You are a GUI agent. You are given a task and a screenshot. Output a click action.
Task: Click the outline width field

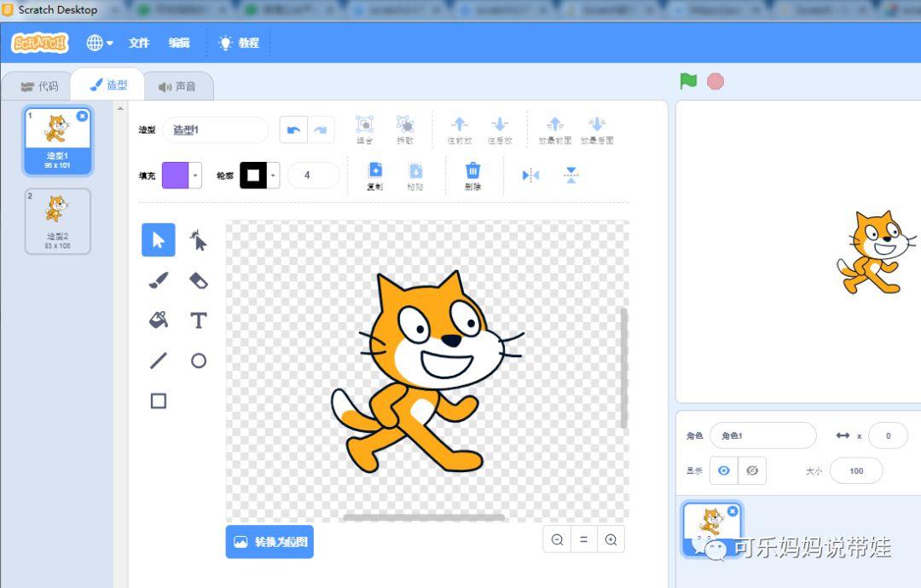pos(314,175)
